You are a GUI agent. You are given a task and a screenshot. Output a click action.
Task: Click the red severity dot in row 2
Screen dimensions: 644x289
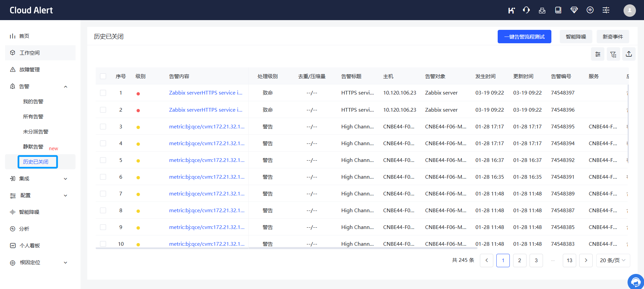click(138, 110)
